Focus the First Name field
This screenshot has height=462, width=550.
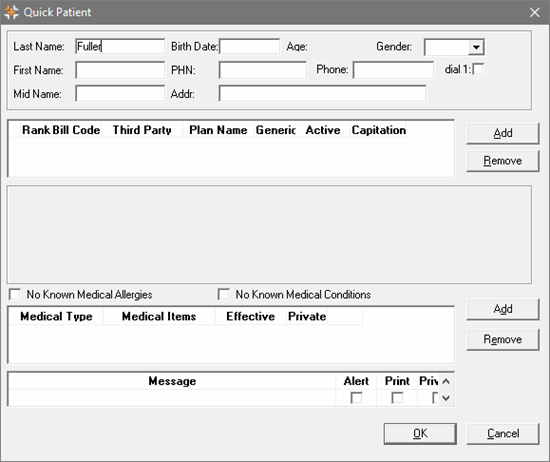coord(120,70)
